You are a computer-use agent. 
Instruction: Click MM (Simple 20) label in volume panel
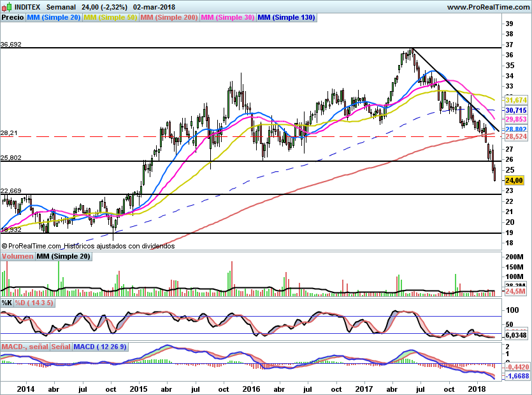pos(62,256)
